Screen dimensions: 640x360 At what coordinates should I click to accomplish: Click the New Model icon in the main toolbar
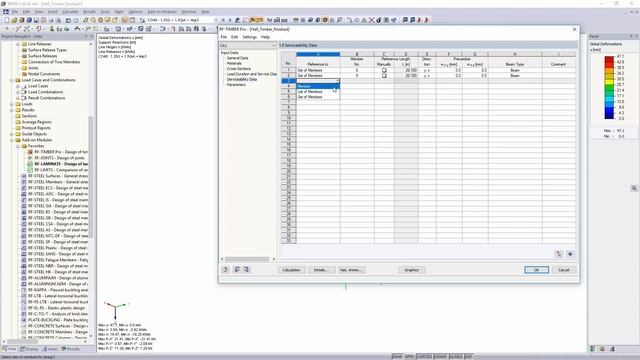tap(7, 20)
